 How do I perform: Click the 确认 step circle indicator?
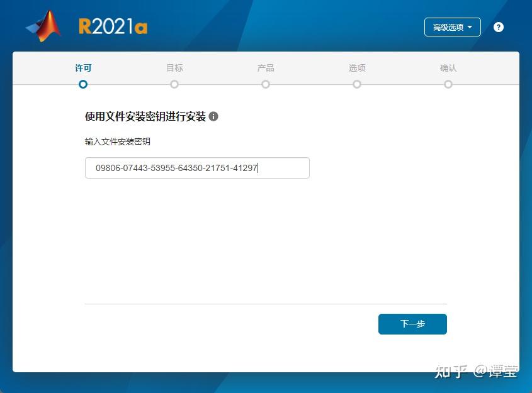click(x=448, y=84)
